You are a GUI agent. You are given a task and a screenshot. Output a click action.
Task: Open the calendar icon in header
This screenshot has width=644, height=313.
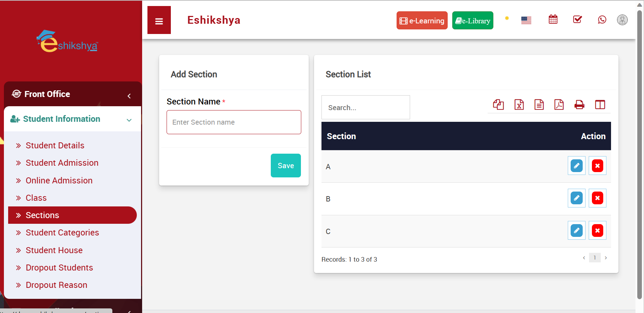click(x=553, y=19)
